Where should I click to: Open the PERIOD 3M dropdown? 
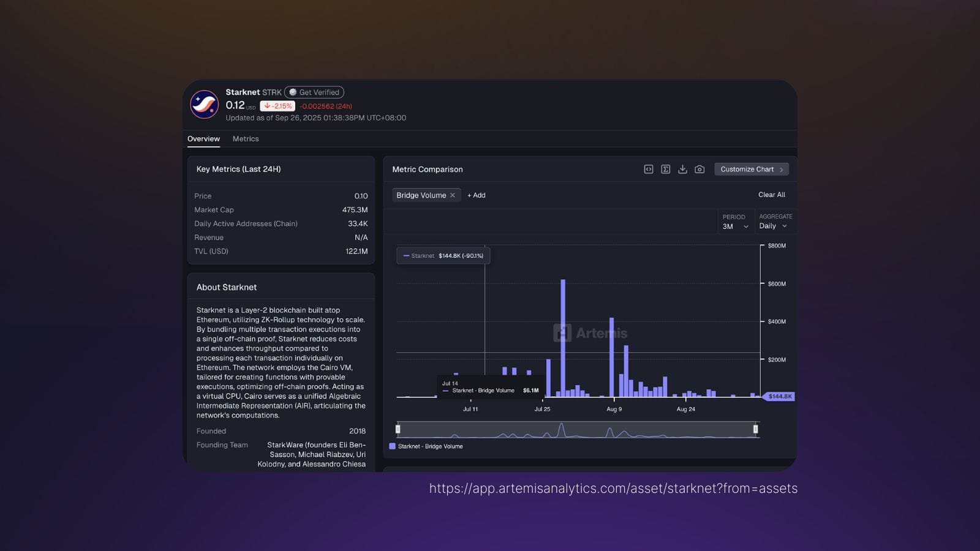(736, 226)
